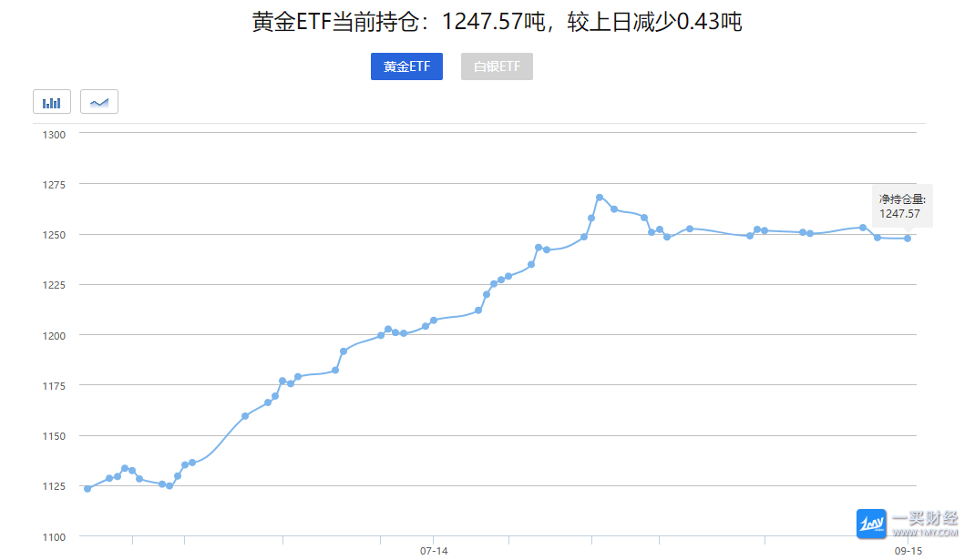Click the 09-15 x-axis date label
975x560 pixels.
(x=908, y=551)
